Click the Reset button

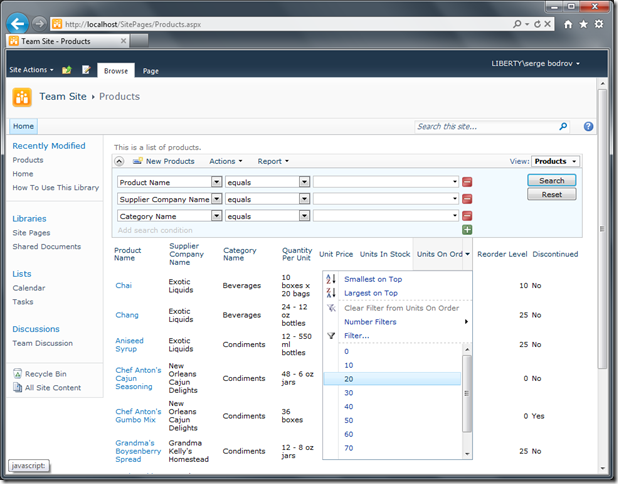[x=551, y=194]
